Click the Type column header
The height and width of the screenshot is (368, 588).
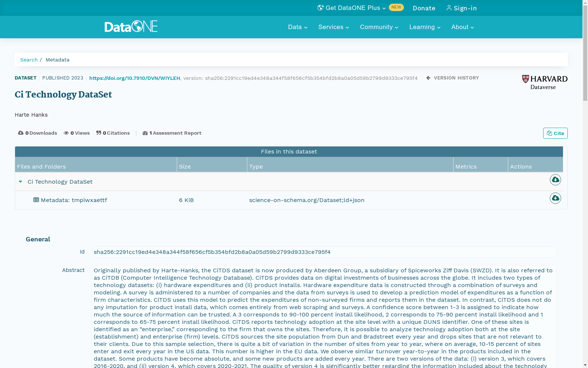tap(350, 165)
